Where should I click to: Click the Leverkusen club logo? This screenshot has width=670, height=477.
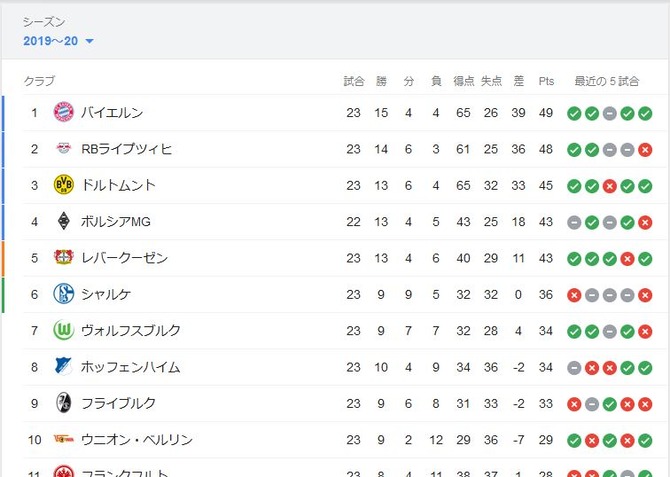point(64,257)
